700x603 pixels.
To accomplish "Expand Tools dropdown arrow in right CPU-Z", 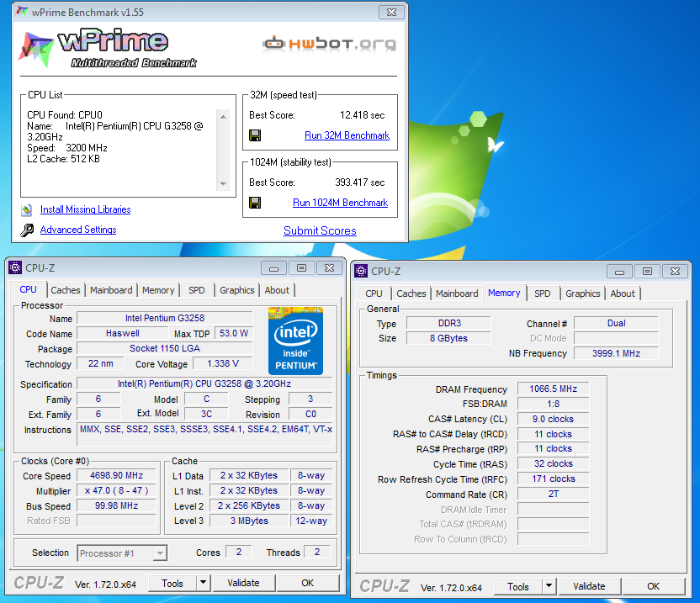I will point(549,586).
